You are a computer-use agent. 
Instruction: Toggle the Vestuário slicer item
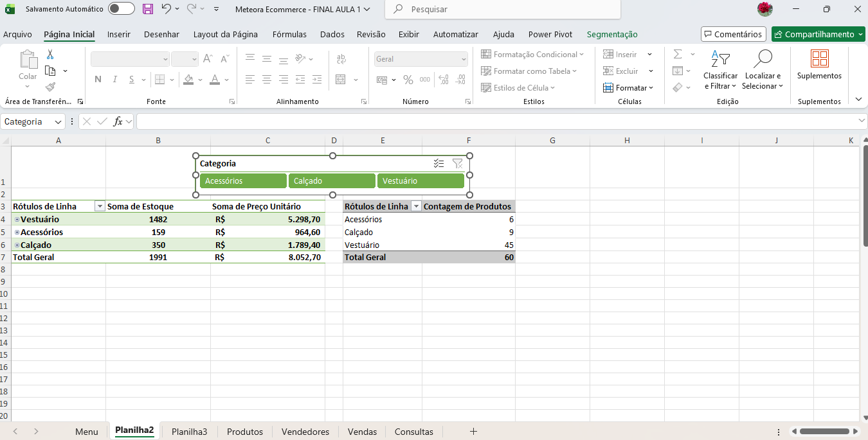420,181
